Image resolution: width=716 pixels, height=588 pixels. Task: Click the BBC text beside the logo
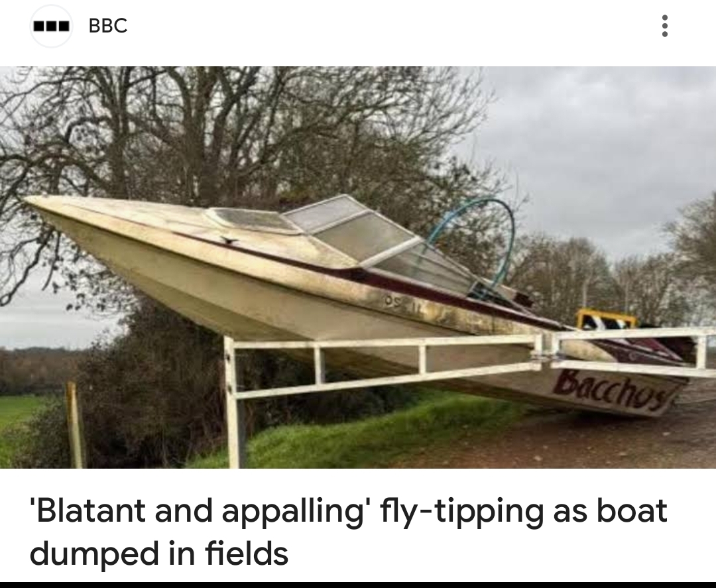point(108,26)
